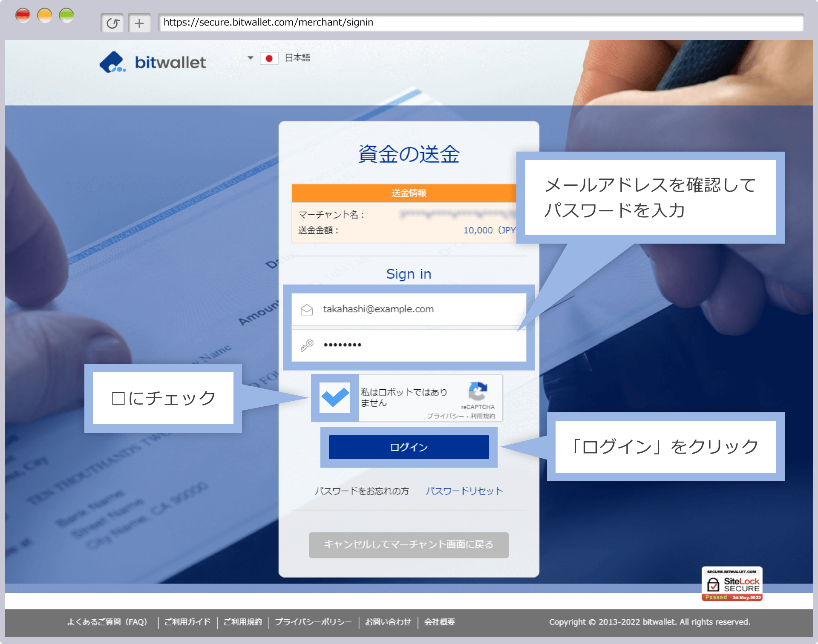Click the SiteLock SECURE badge
This screenshot has width=818, height=644.
(732, 584)
